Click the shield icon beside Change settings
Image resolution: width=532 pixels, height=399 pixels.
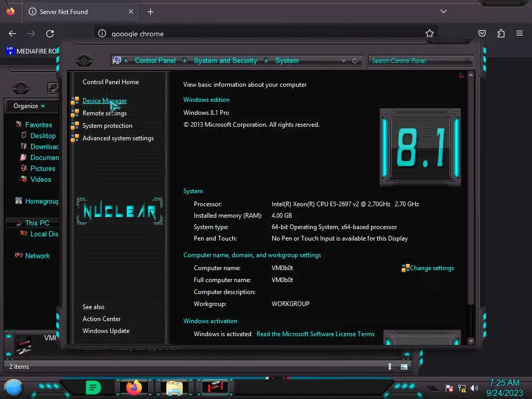(405, 268)
